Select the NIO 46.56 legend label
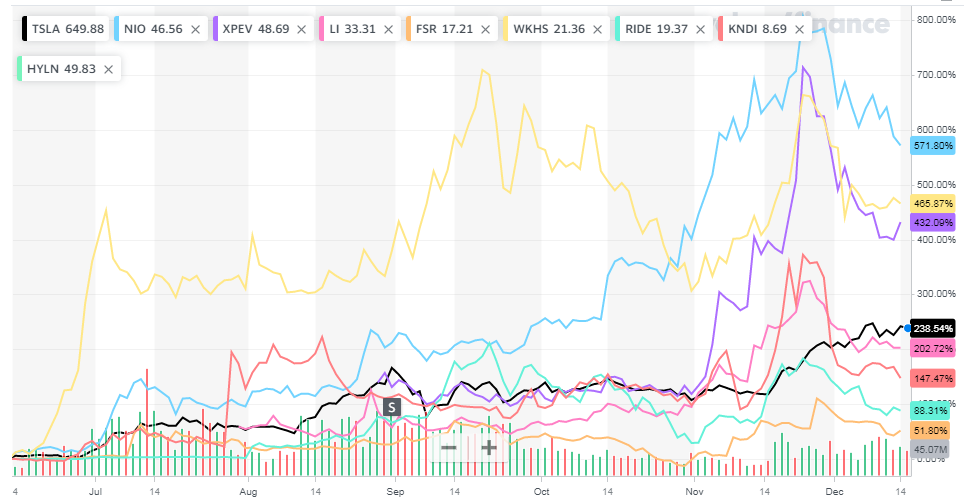The width and height of the screenshot is (964, 502). point(153,29)
